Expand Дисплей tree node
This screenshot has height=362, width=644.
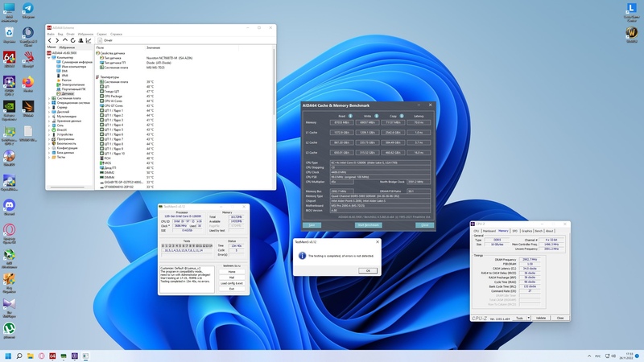49,112
